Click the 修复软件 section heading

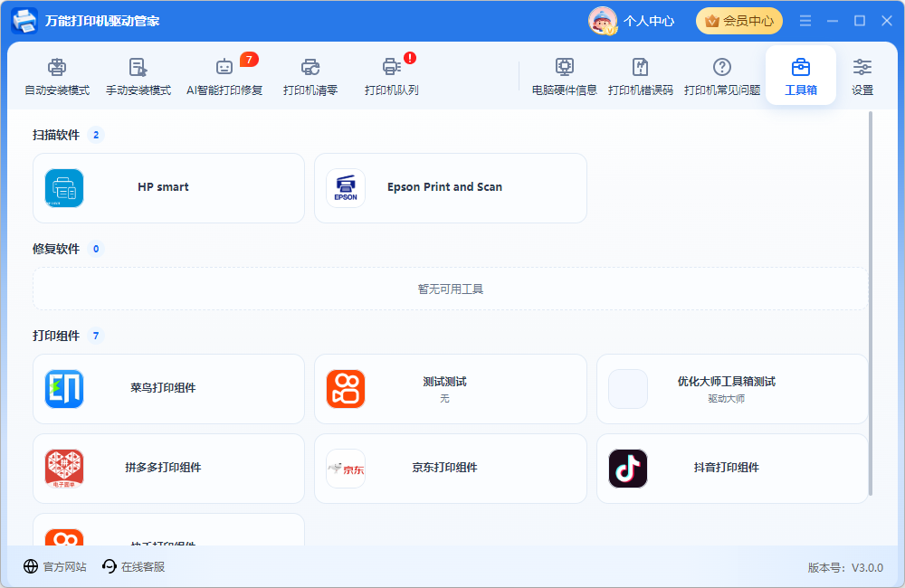(56, 249)
